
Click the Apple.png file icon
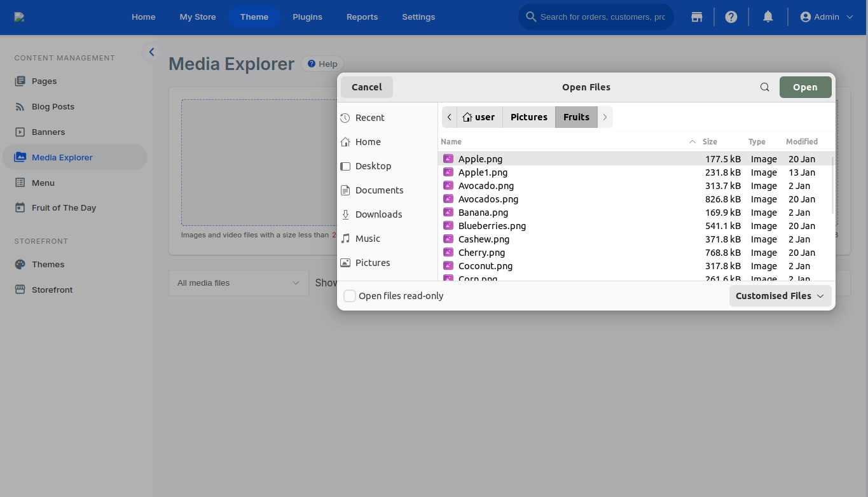pos(448,158)
